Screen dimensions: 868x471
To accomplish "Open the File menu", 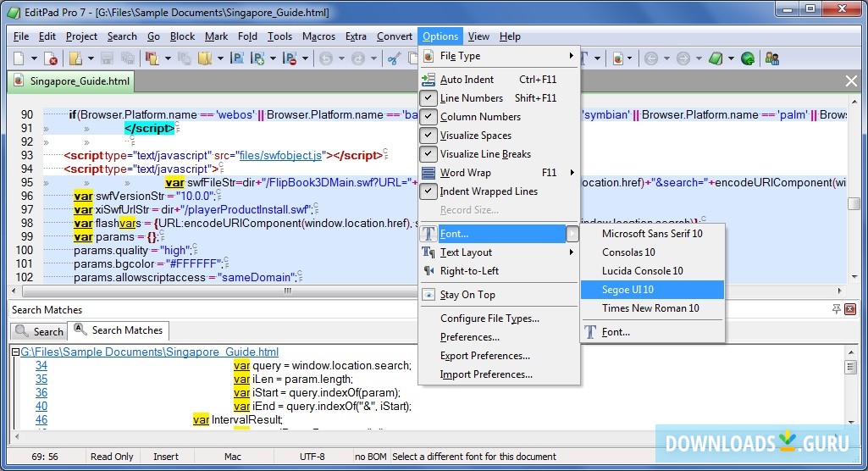I will click(21, 36).
